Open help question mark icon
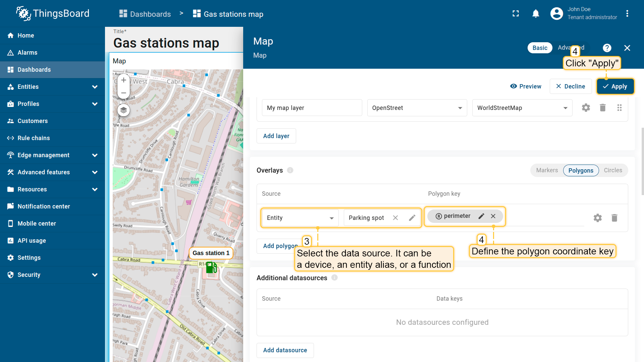This screenshot has height=362, width=644. 607,48
